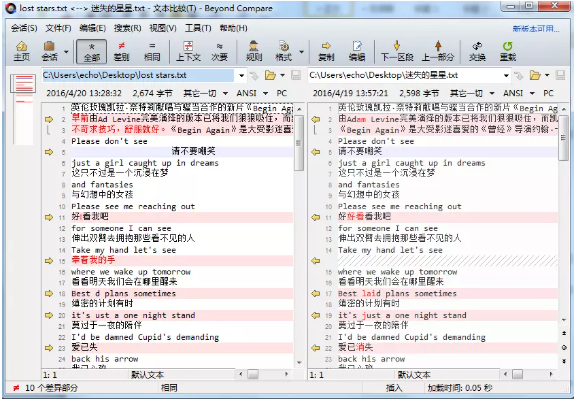
Task: Copy left line 5 请不要嘲笑 to right
Action: point(49,152)
